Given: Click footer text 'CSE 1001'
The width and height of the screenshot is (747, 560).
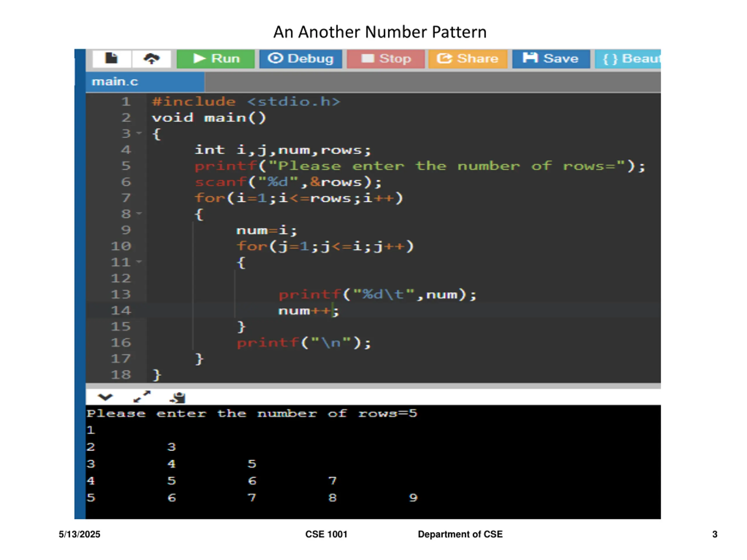Looking at the screenshot, I should (x=326, y=534).
